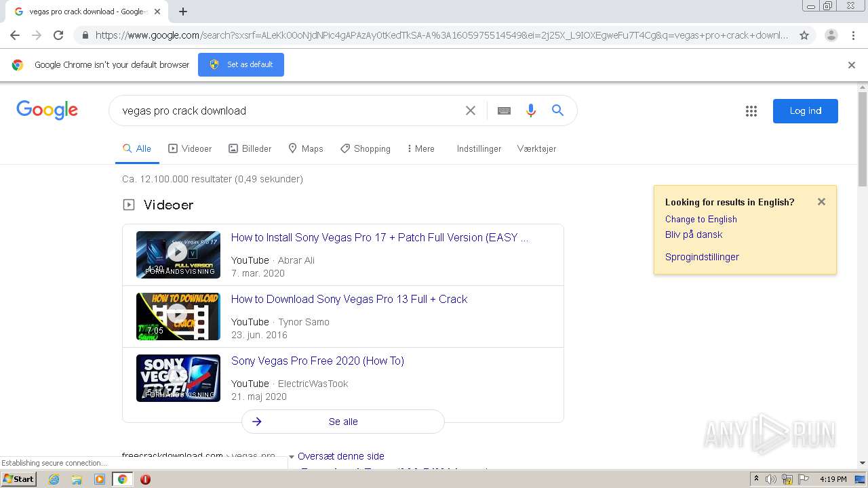Open Sony Vegas Pro 17 video thumbnail

click(x=178, y=255)
